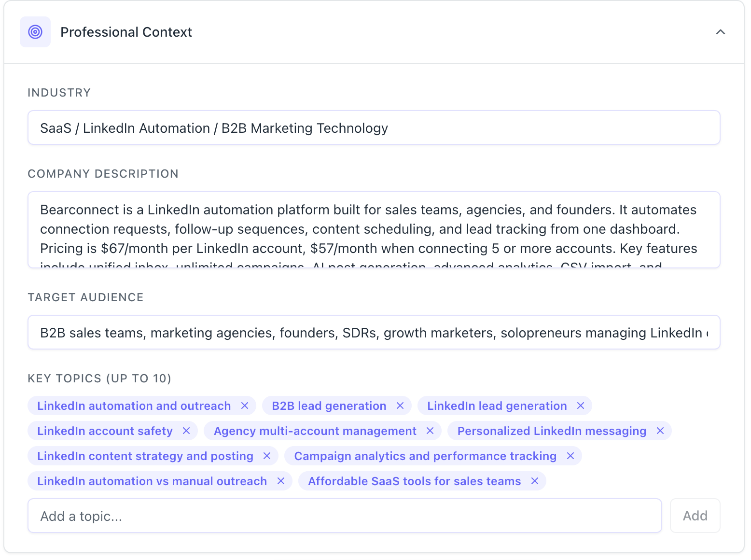Remove 'Affordable SaaS tools for sales teams' tag
751x560 pixels.
(x=535, y=481)
